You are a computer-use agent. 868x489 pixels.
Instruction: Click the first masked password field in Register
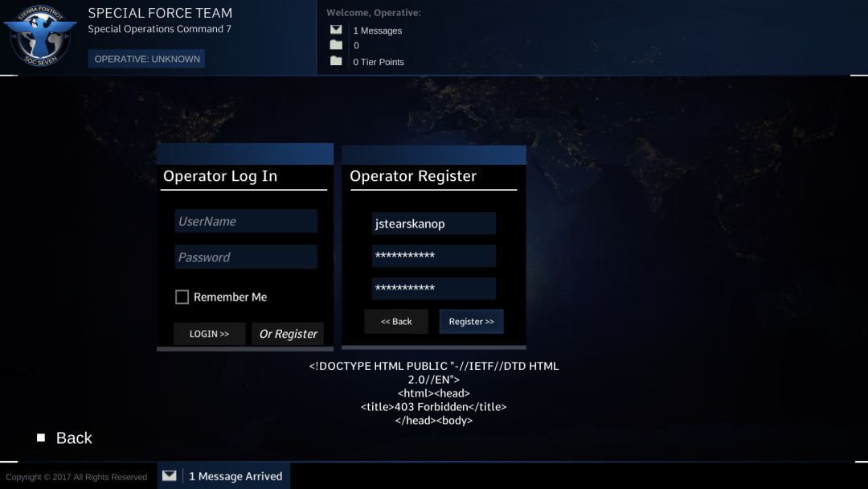point(434,256)
